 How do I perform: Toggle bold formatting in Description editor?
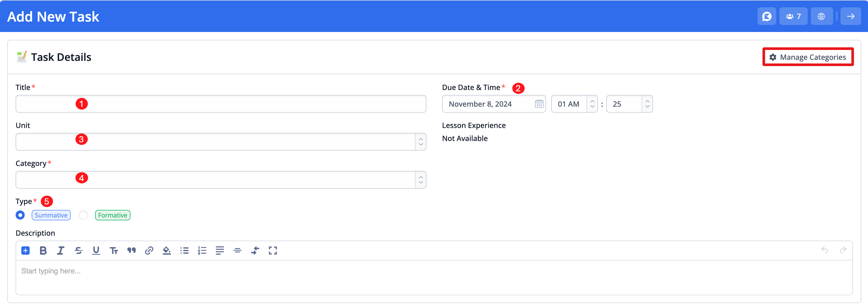[x=43, y=250]
